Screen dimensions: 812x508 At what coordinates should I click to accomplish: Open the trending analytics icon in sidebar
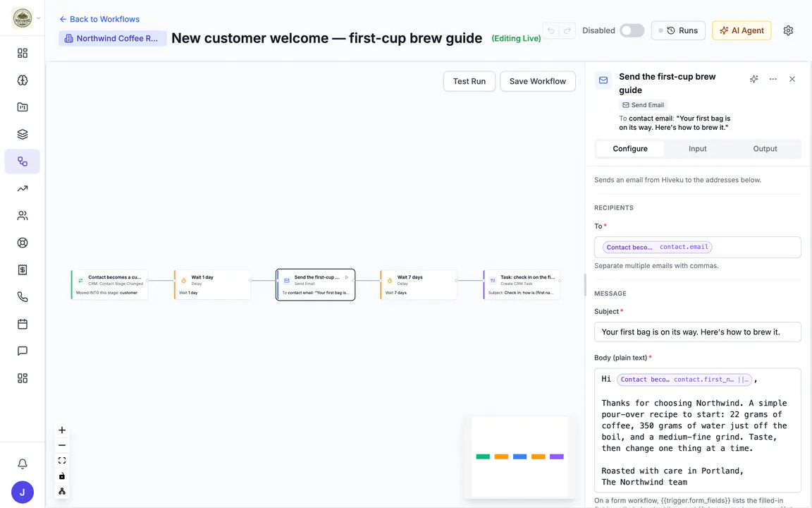pos(23,188)
